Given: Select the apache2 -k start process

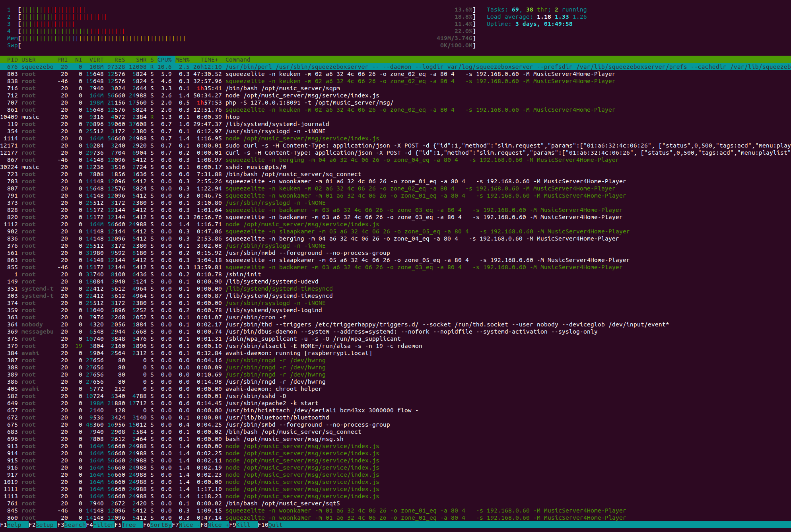Looking at the screenshot, I should point(272,403).
